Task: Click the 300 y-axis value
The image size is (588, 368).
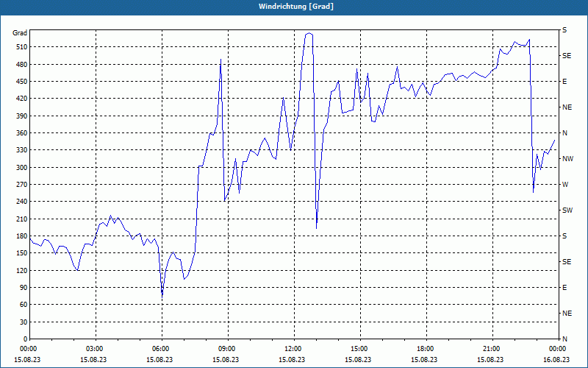Action: 21,168
